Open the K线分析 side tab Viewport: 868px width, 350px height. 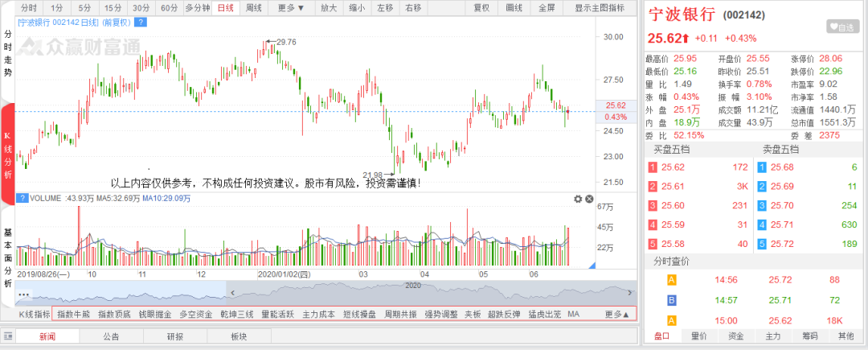8,154
